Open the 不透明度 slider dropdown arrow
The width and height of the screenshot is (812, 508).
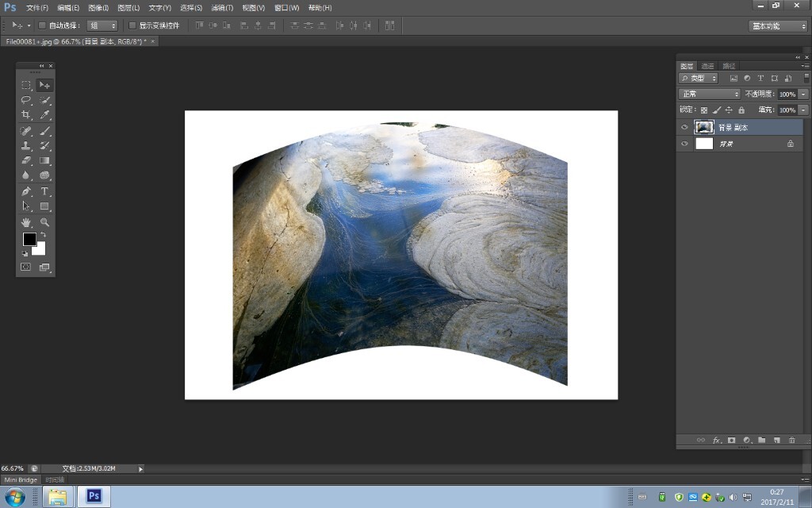coord(803,94)
